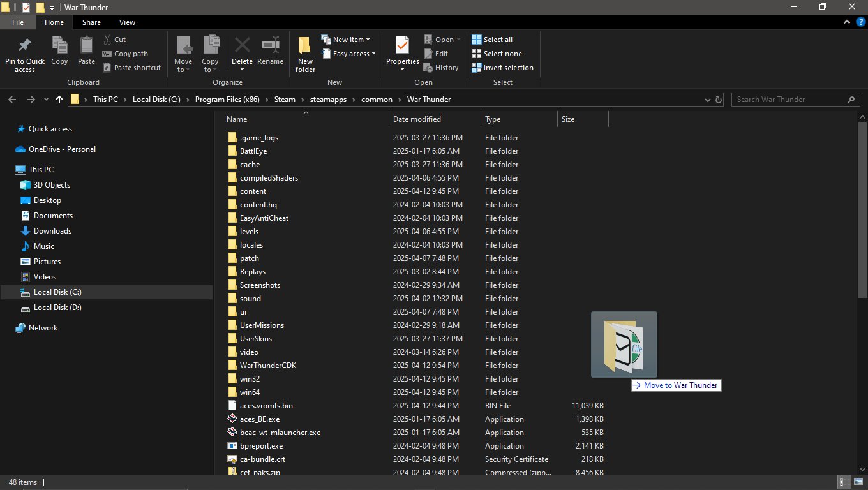Select the Screenshots folder row
Image resolution: width=868 pixels, height=490 pixels.
tap(415, 285)
